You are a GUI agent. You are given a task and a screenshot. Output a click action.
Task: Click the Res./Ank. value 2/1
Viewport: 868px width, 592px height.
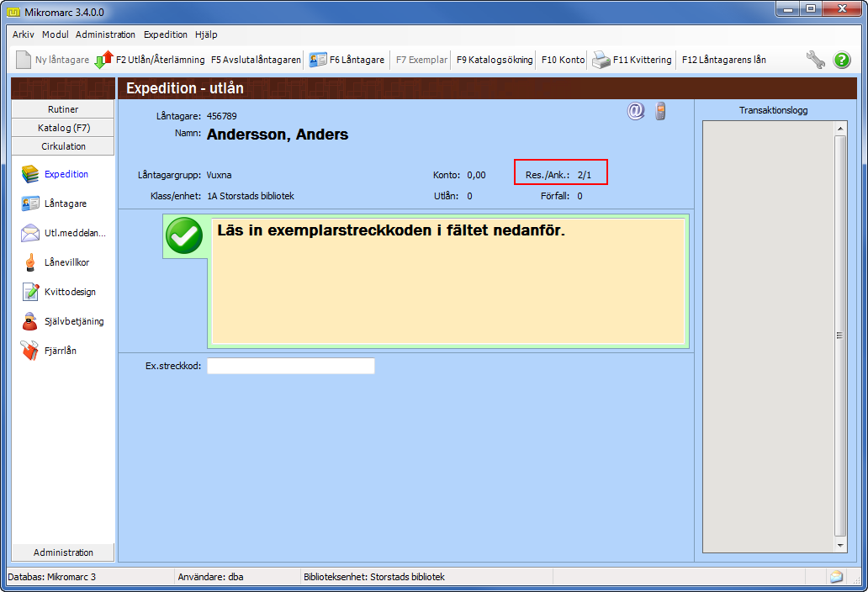[584, 175]
